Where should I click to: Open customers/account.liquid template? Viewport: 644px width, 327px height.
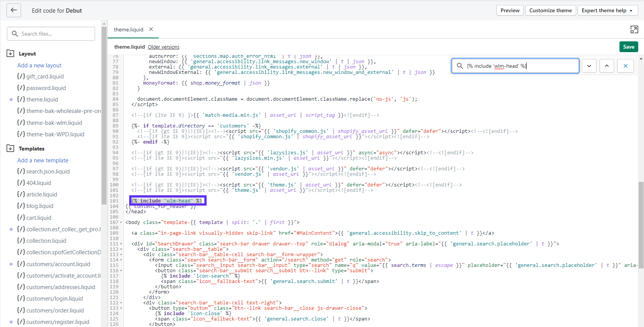point(54,264)
